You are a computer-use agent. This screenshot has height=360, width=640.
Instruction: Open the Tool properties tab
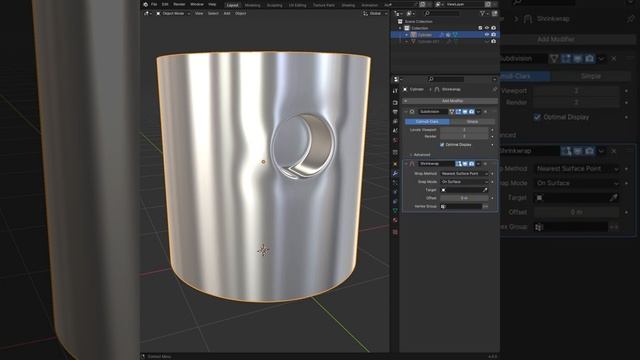395,91
